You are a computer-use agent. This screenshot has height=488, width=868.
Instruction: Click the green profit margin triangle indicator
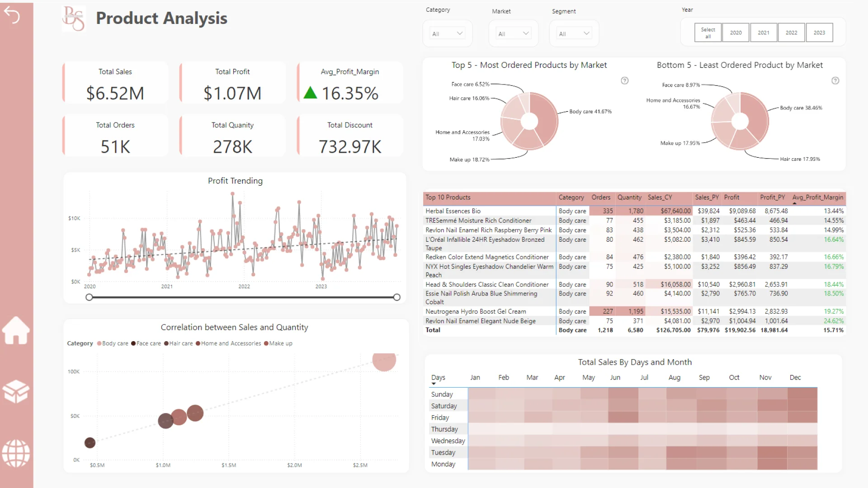(x=310, y=93)
